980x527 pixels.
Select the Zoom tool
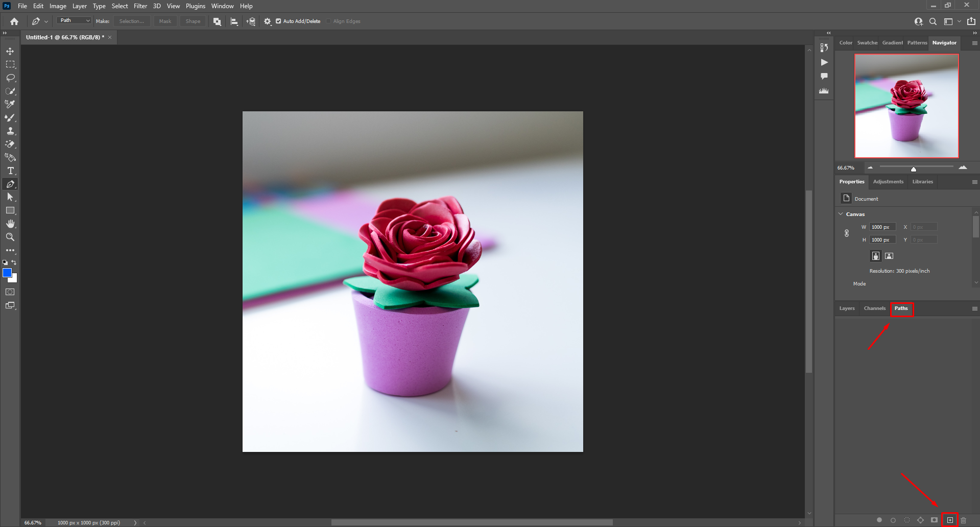click(10, 237)
